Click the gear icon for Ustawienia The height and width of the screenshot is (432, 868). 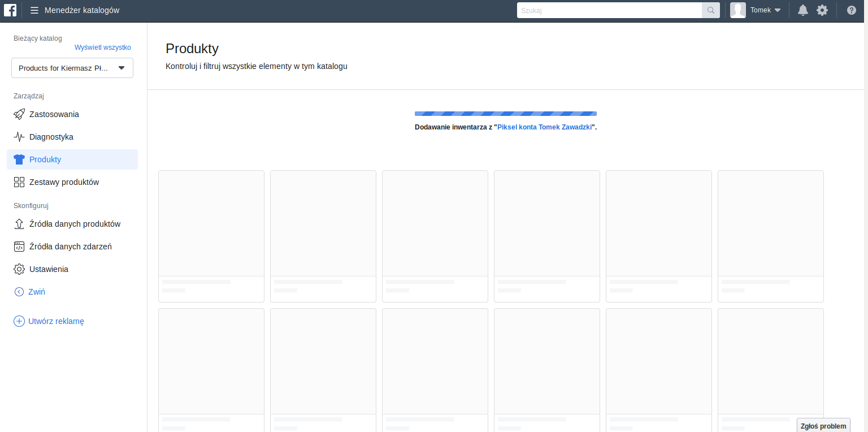point(19,269)
